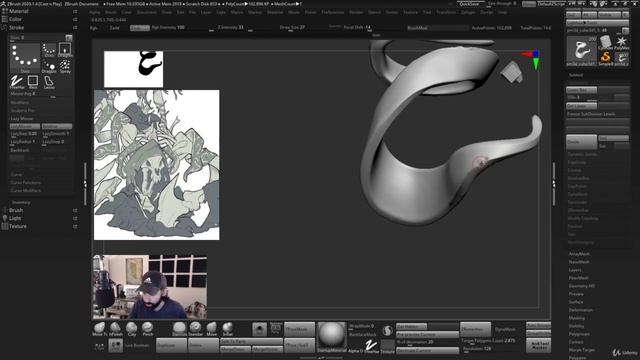Select the Standard brush
640x360 pixels.
coord(196,329)
